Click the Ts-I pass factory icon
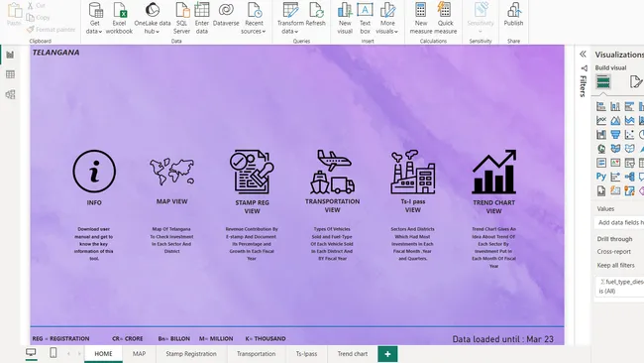644x363 pixels. pos(413,172)
